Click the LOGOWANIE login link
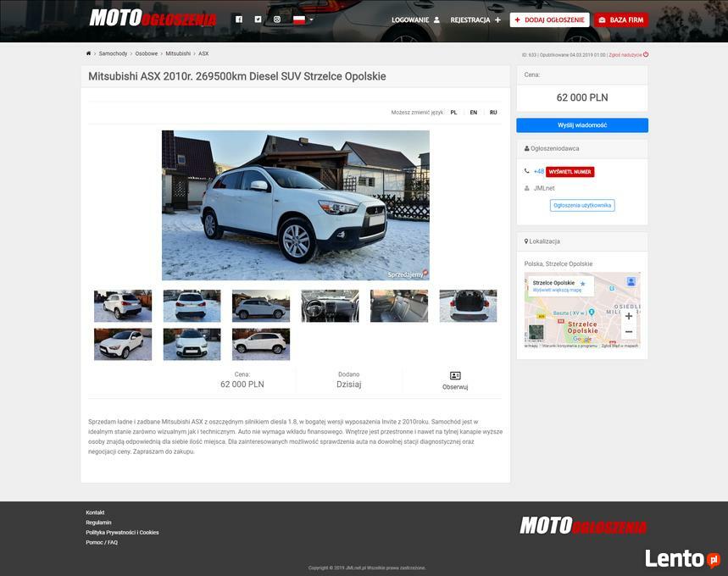The height and width of the screenshot is (576, 728). coord(415,20)
